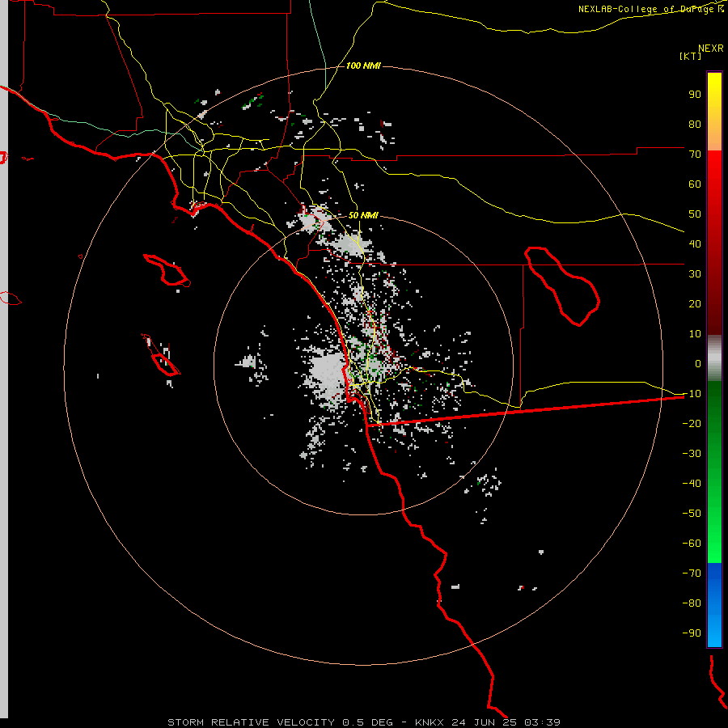Click the -20 value on velocity scale

pyautogui.click(x=692, y=424)
